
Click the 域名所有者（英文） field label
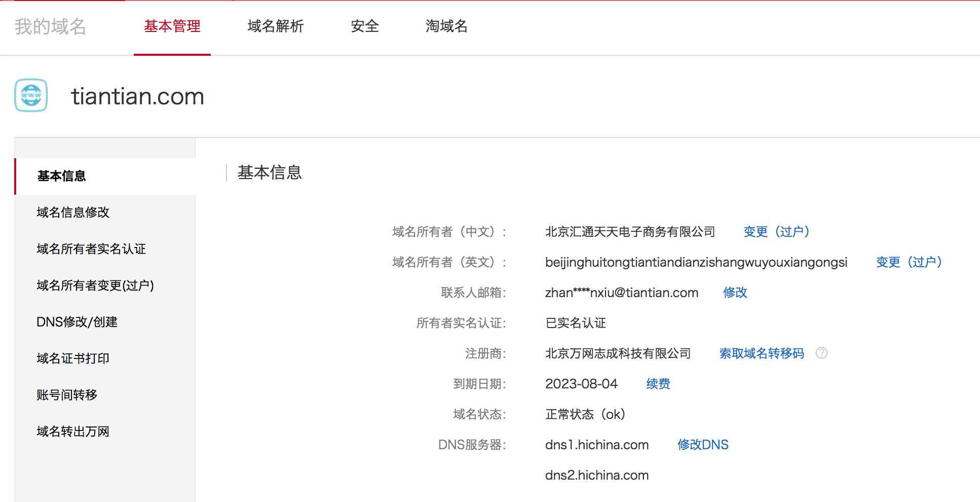click(x=449, y=262)
